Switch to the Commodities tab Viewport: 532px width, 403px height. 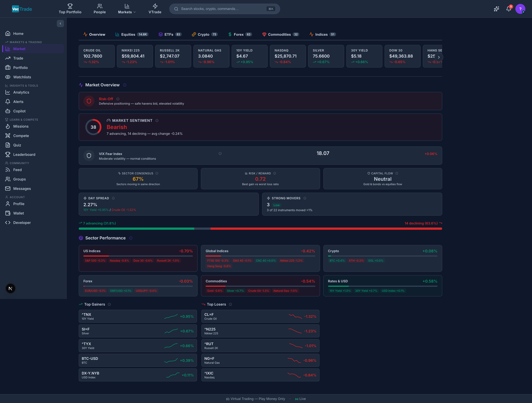click(280, 34)
